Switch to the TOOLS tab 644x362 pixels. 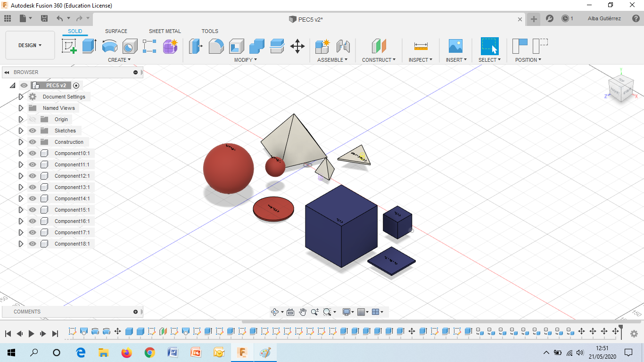pos(210,31)
